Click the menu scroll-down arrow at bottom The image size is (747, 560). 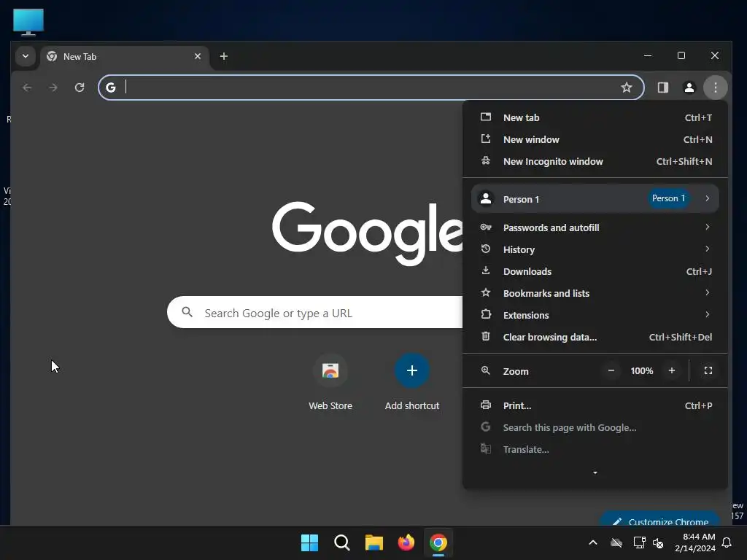[595, 472]
